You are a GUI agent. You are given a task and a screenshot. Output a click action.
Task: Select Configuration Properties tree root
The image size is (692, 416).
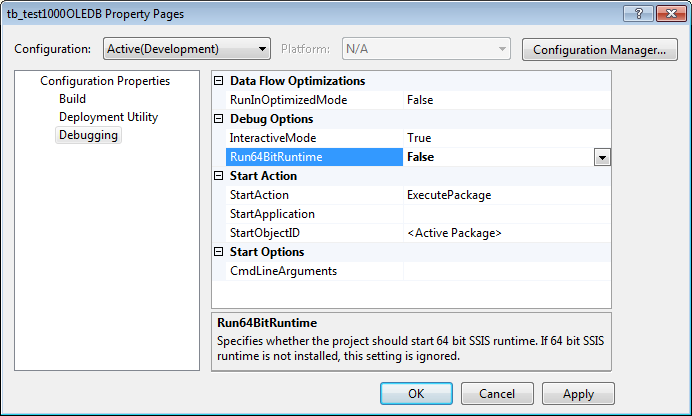pyautogui.click(x=105, y=81)
